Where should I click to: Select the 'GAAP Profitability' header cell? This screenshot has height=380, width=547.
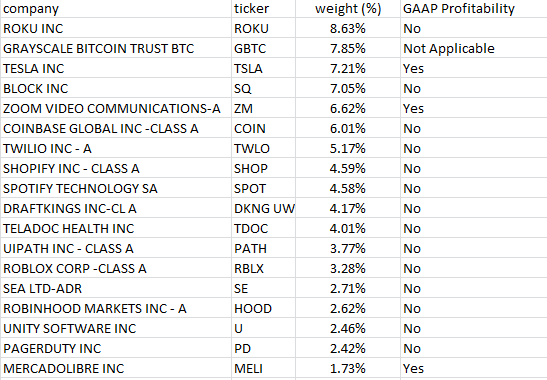coord(474,8)
